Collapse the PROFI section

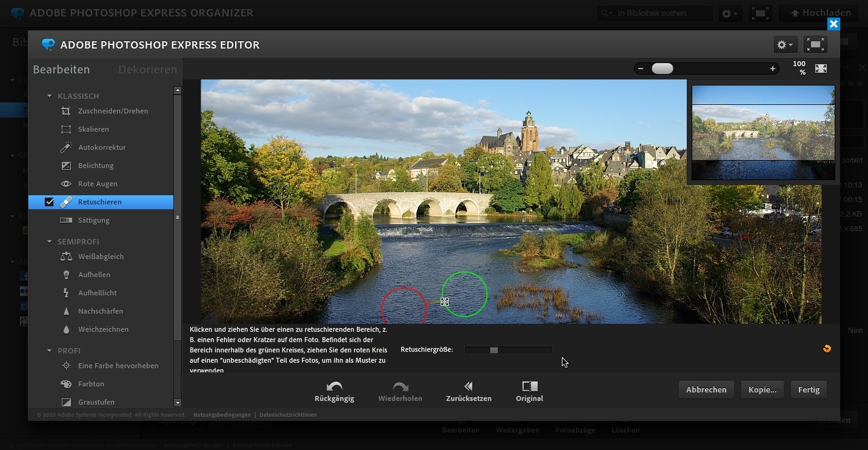click(x=50, y=351)
